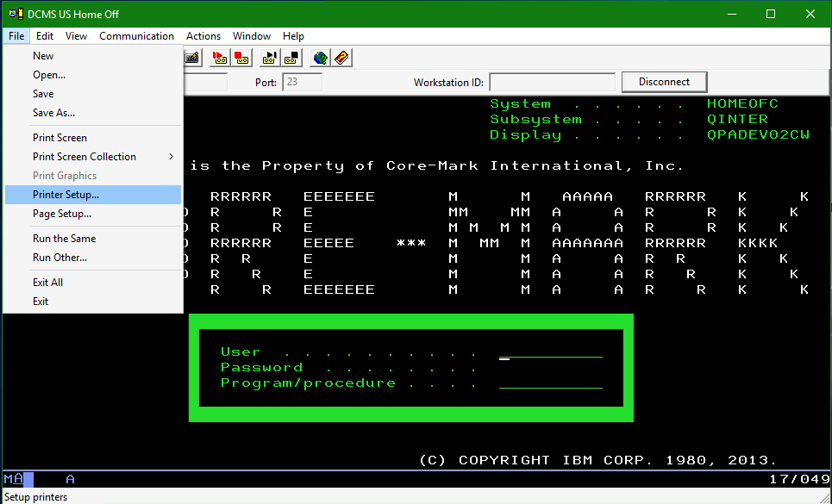This screenshot has height=504, width=832.
Task: Quit macro playback with black square icon
Action: 291,58
